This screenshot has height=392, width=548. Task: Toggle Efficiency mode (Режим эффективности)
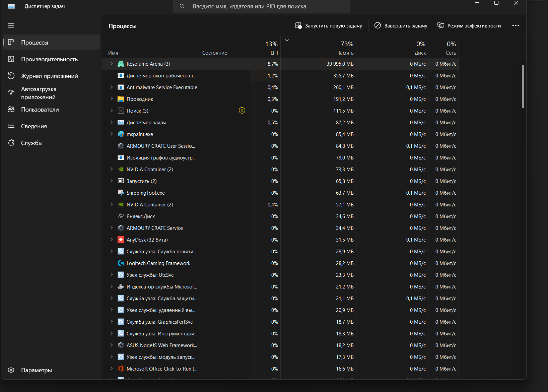(x=469, y=26)
